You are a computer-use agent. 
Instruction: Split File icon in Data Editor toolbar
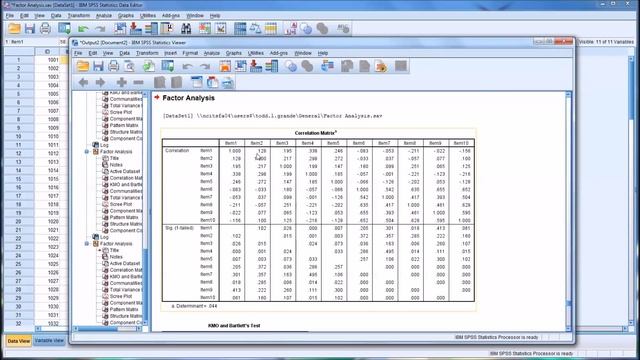240,28
